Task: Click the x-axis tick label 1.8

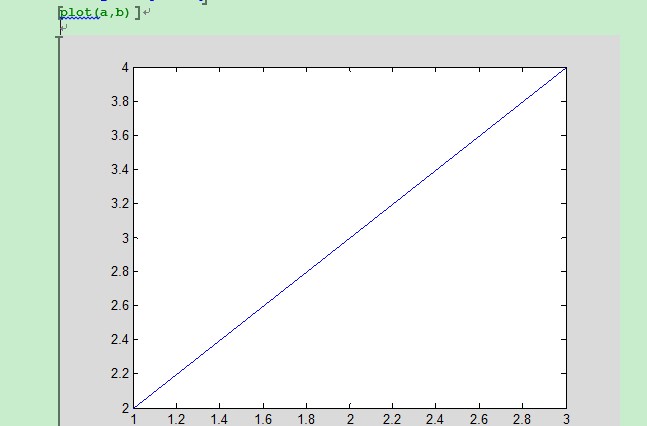Action: [306, 420]
